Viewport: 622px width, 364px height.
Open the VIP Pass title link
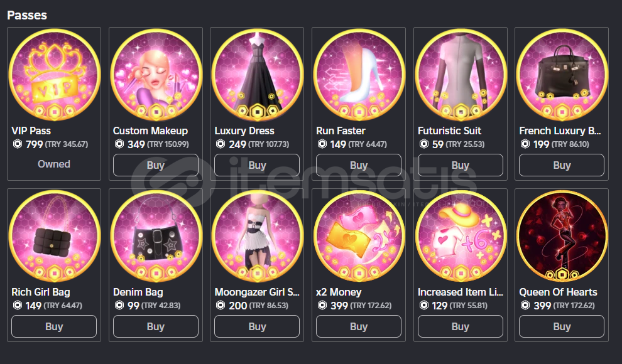(31, 131)
